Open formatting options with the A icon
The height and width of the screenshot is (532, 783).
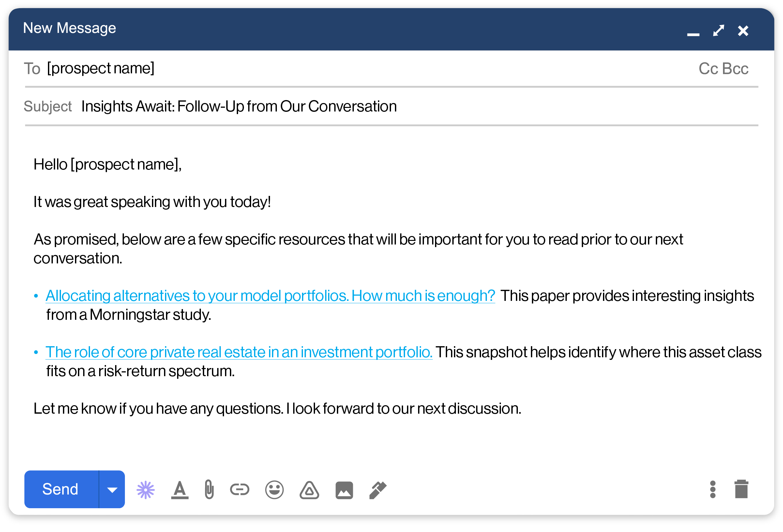[180, 490]
